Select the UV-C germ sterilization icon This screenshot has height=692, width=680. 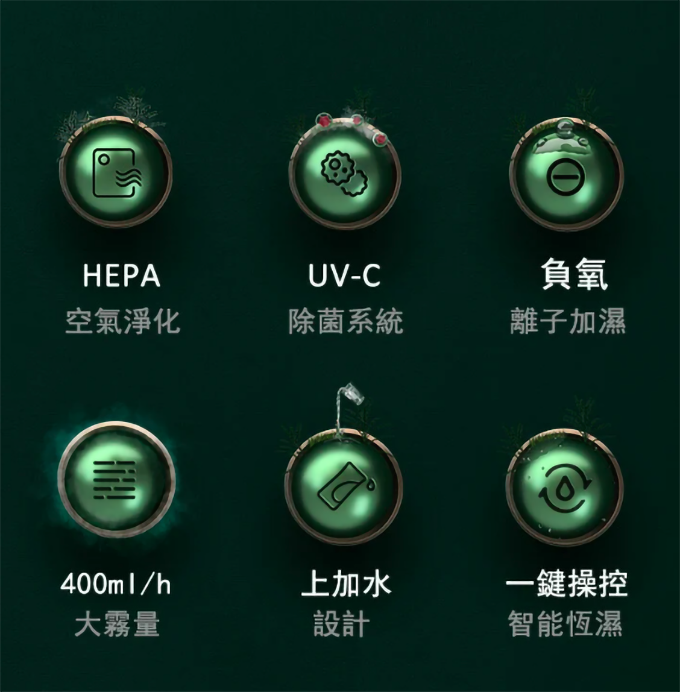[x=345, y=173]
